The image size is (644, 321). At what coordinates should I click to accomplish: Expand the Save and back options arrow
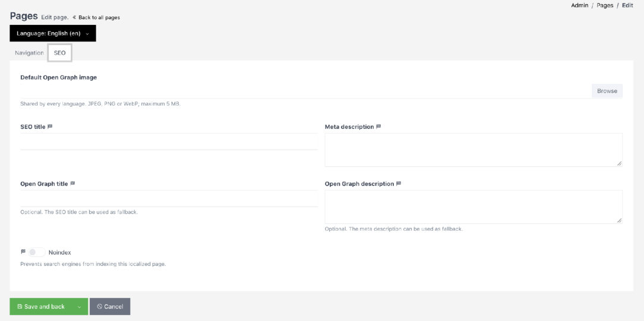click(x=80, y=307)
